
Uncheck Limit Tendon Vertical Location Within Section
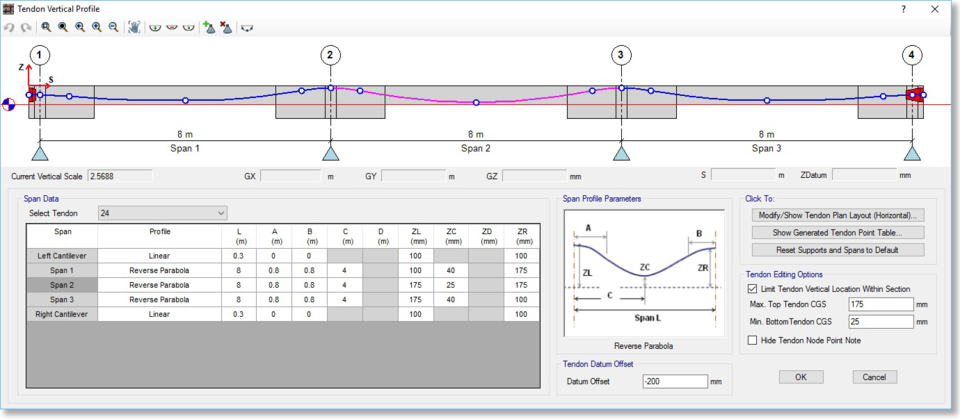point(753,289)
